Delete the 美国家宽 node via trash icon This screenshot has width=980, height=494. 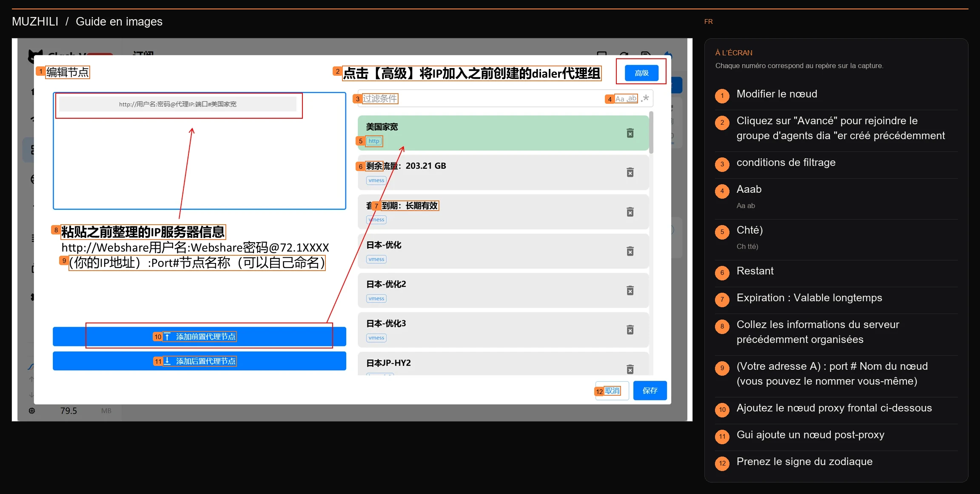(630, 133)
